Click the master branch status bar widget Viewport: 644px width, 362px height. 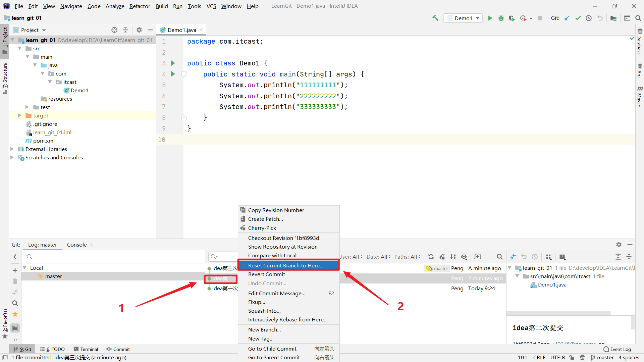[602, 358]
